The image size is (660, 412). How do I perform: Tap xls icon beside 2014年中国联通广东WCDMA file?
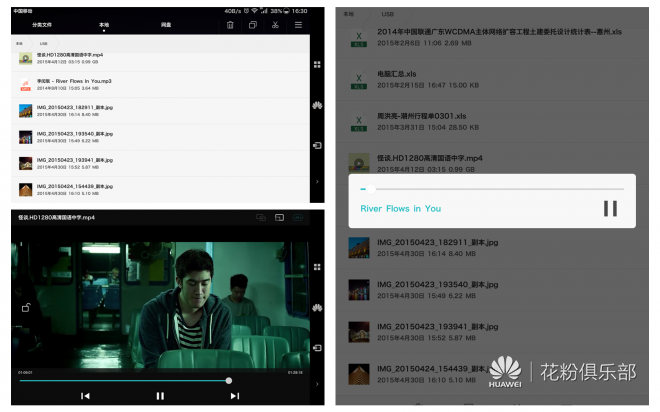(x=359, y=38)
